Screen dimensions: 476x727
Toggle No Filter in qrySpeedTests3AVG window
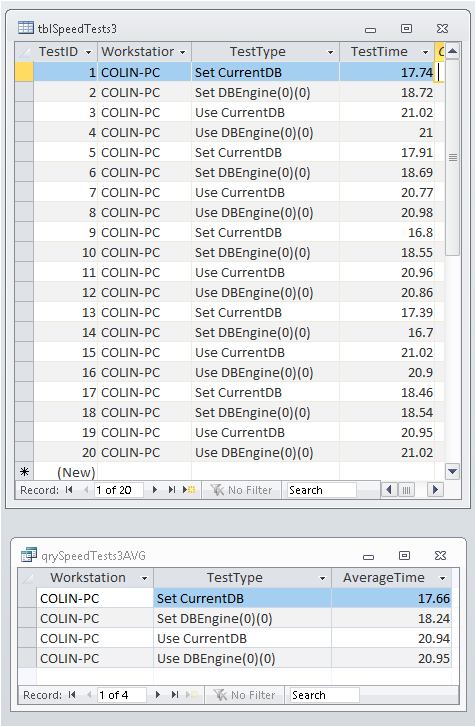tap(244, 695)
